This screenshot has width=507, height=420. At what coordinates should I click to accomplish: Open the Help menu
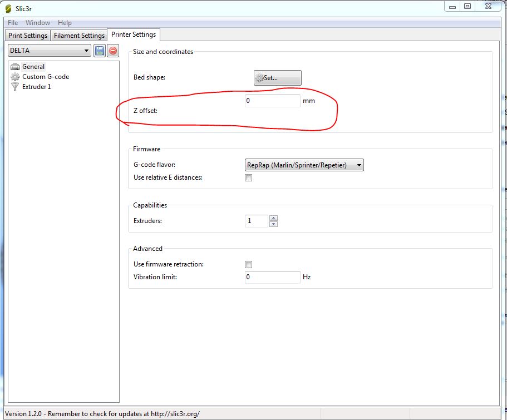(x=65, y=23)
